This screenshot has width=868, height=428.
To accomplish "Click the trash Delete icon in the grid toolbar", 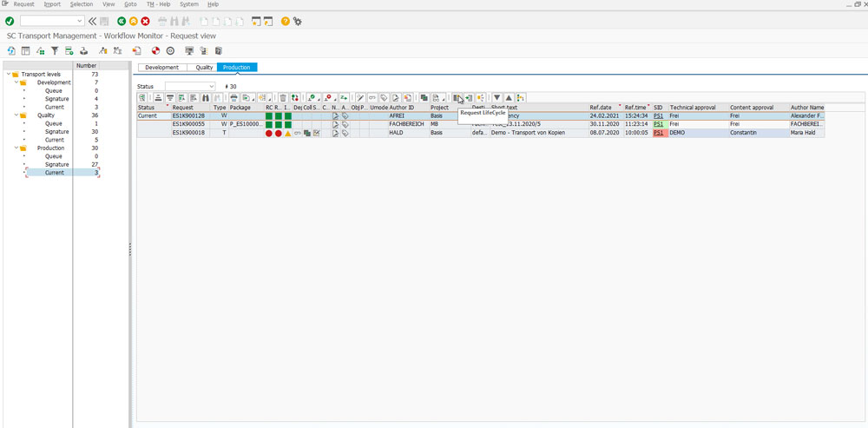I will (x=283, y=97).
